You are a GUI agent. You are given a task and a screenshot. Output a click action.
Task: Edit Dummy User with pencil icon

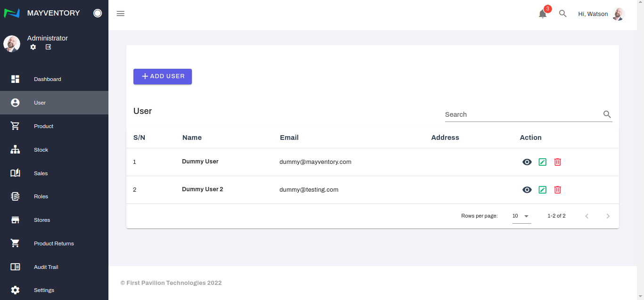[542, 162]
